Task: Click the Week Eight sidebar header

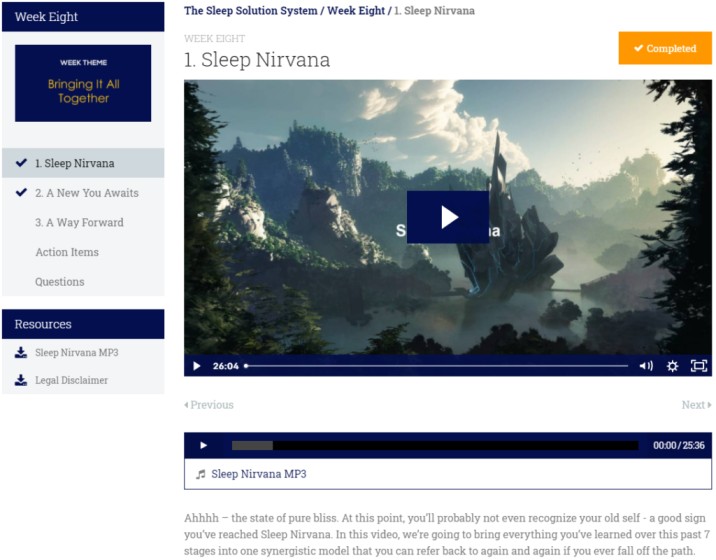Action: (83, 17)
